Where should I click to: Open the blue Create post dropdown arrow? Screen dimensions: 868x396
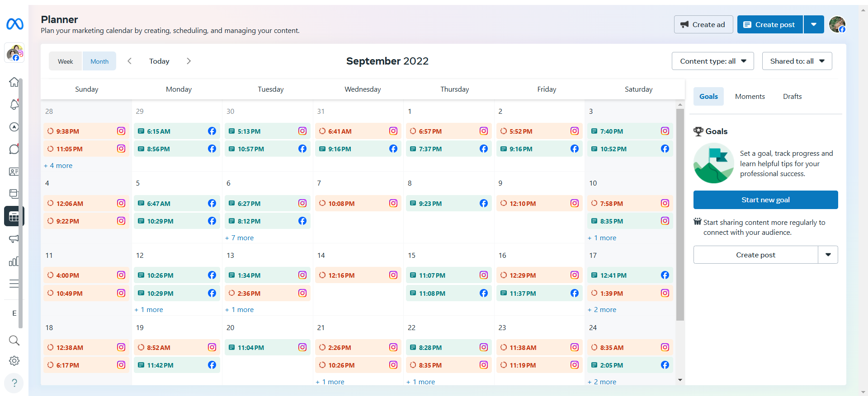pos(814,24)
